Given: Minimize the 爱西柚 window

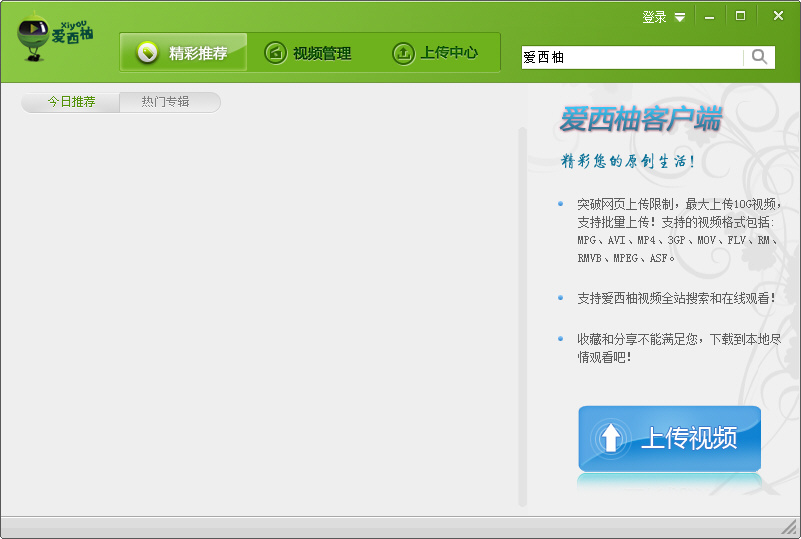Looking at the screenshot, I should [x=710, y=17].
